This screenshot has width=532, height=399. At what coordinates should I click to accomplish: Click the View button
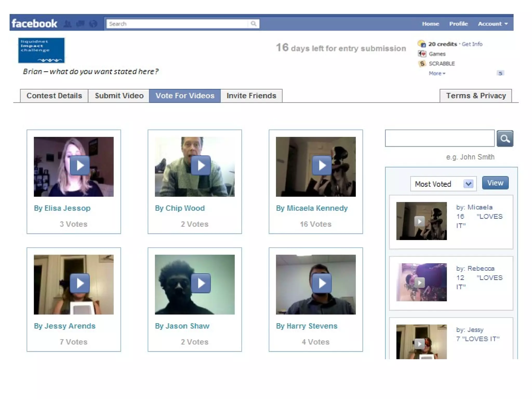(495, 183)
